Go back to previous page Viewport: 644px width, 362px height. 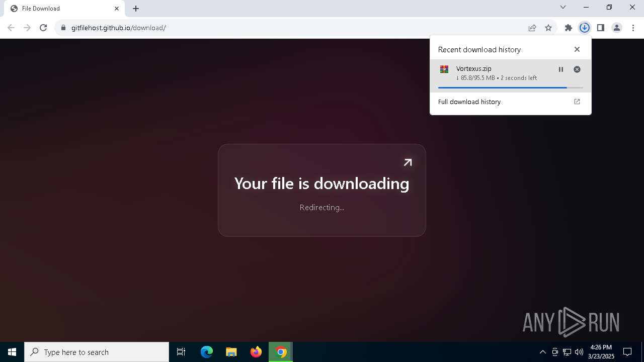(x=11, y=28)
